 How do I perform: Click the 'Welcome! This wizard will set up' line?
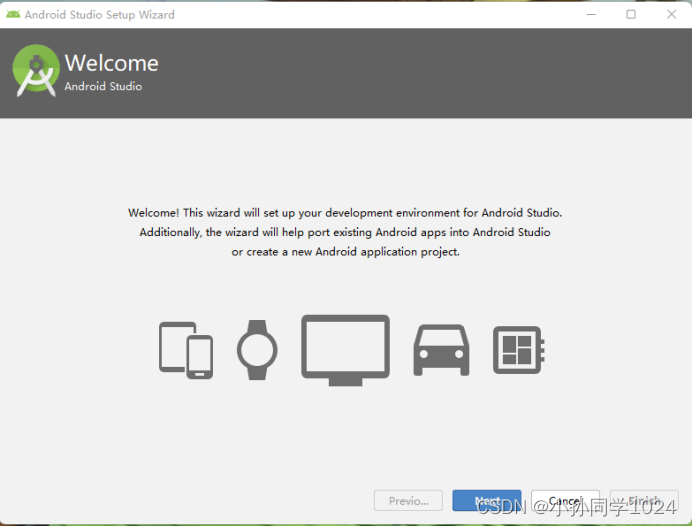coord(345,213)
